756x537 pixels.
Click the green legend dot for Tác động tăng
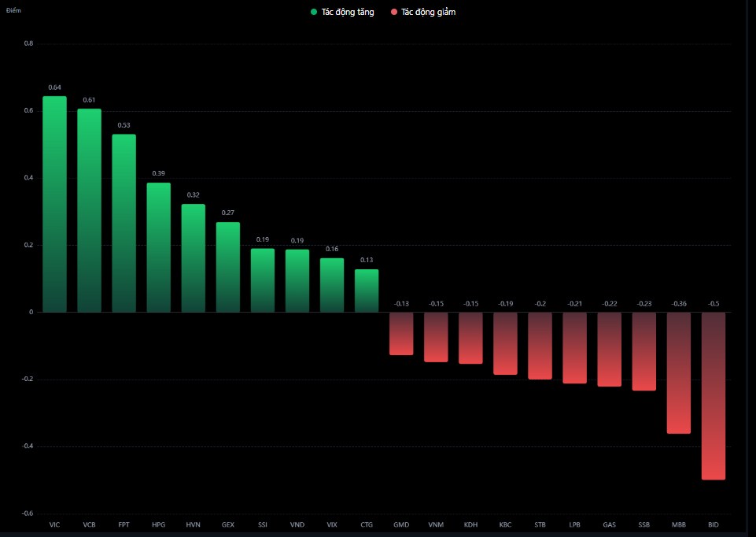[x=314, y=13]
